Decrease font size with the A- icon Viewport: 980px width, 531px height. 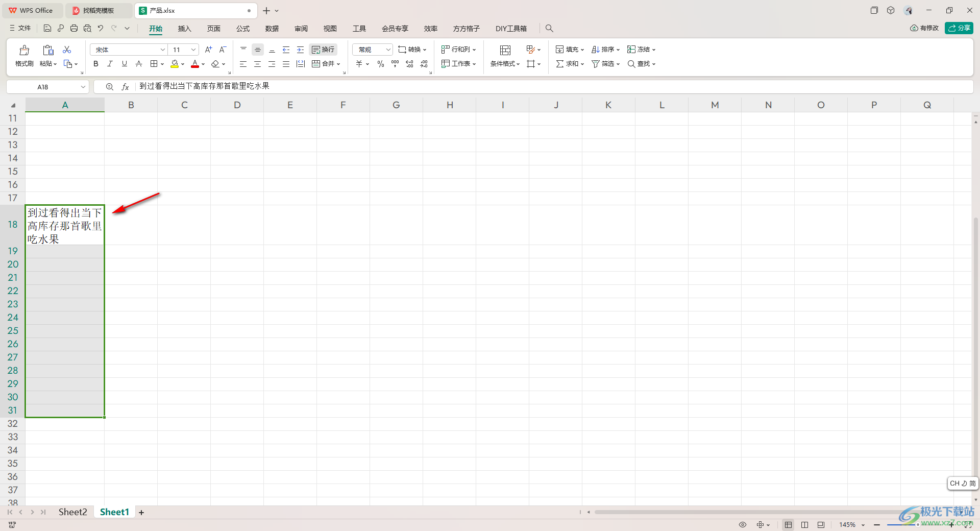coord(223,50)
